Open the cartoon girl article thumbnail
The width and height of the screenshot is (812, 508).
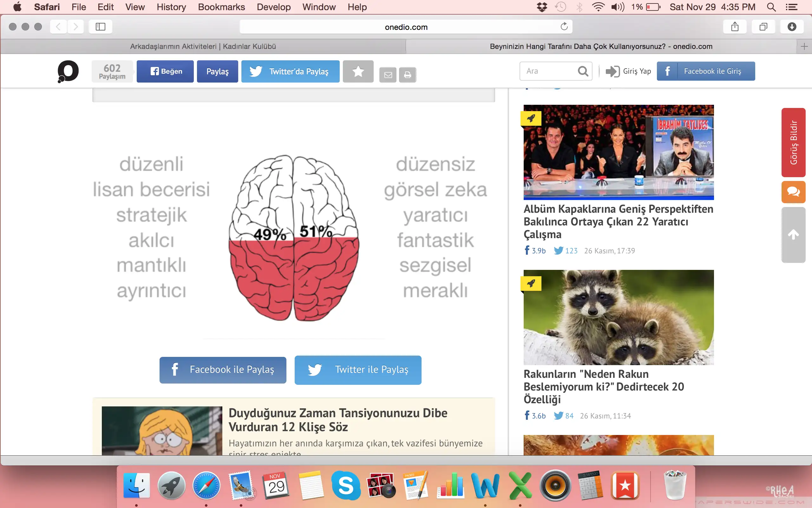(162, 431)
